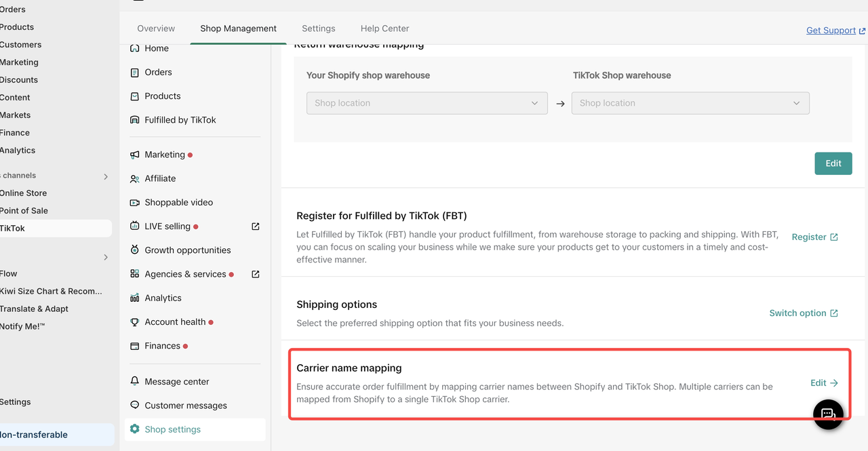This screenshot has width=868, height=451.
Task: Open the Help Center tab
Action: (384, 28)
